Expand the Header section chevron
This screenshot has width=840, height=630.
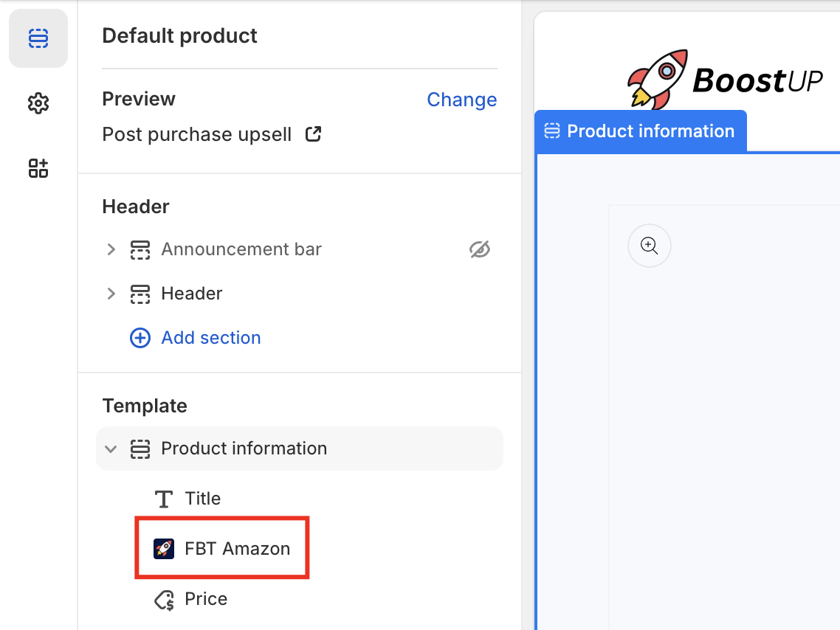coord(111,294)
